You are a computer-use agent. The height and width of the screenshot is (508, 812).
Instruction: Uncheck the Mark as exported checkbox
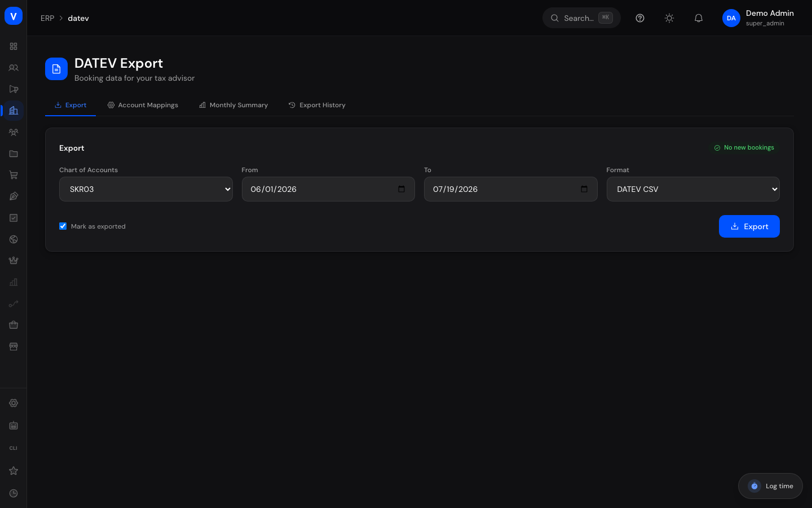pos(63,226)
